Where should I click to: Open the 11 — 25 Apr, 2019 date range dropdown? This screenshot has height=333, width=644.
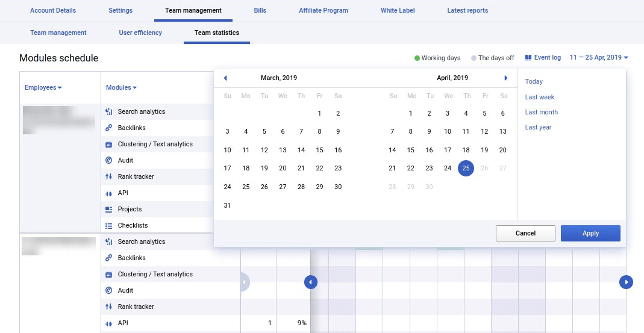pos(599,58)
